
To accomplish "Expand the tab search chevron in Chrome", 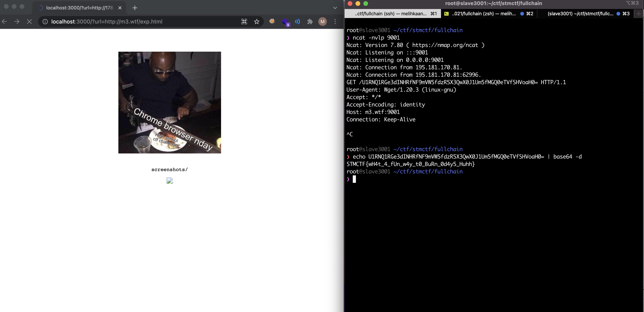I will tap(335, 8).
